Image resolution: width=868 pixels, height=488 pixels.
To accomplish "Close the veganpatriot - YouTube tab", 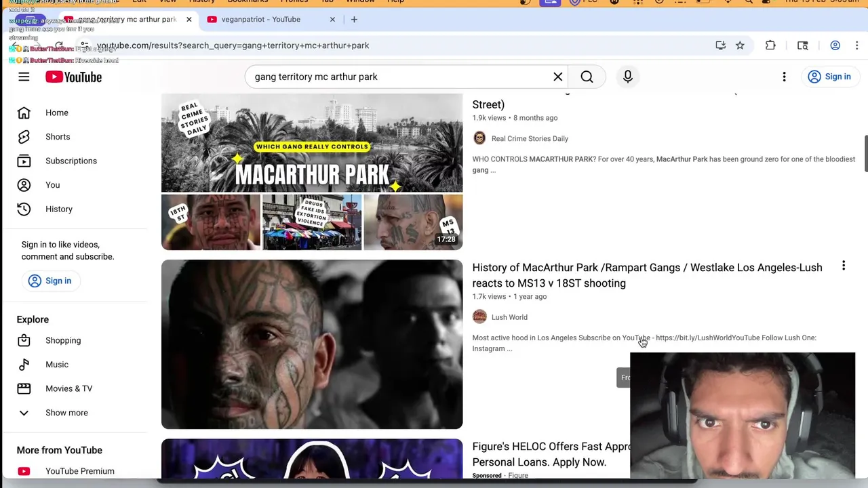I will [332, 19].
